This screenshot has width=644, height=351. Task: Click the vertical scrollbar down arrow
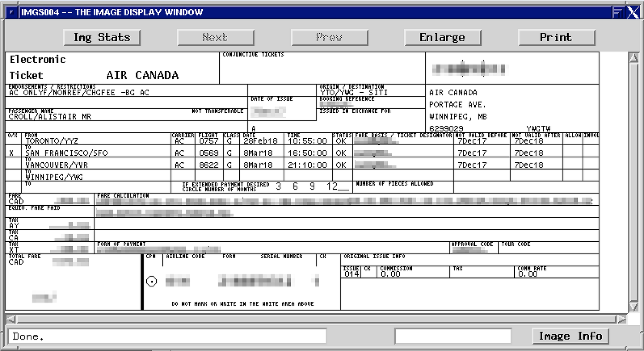click(633, 306)
